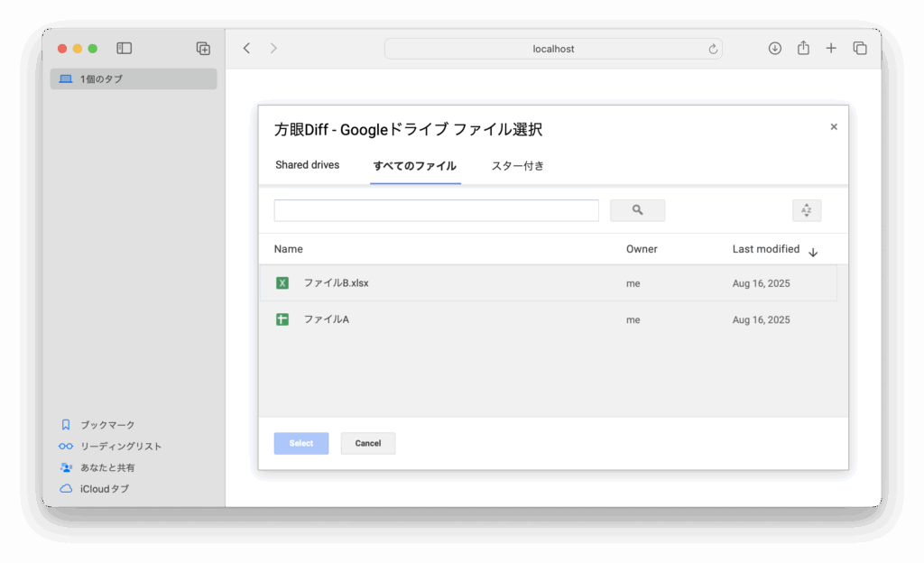
Task: Switch to スター付き tab
Action: pyautogui.click(x=517, y=166)
